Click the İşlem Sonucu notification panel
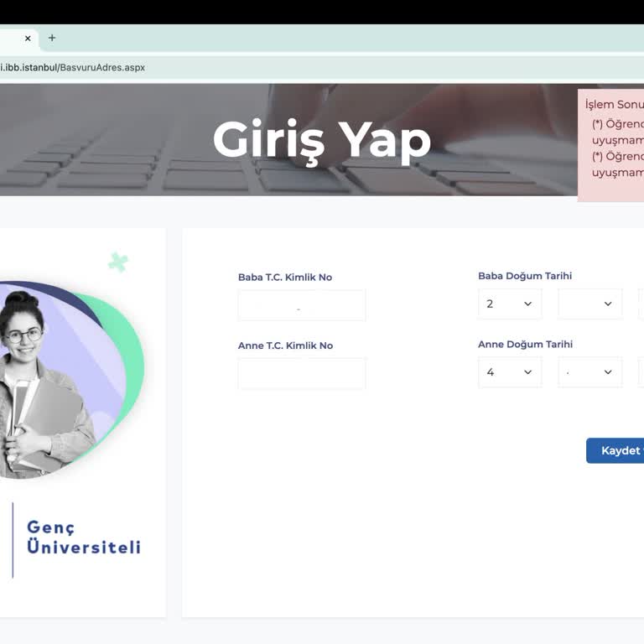This screenshot has width=644, height=644. [x=612, y=144]
